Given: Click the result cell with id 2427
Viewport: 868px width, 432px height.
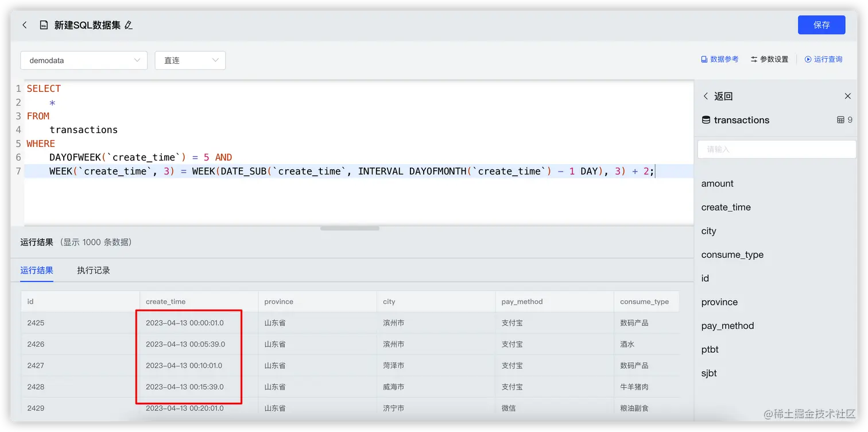Looking at the screenshot, I should coord(80,365).
